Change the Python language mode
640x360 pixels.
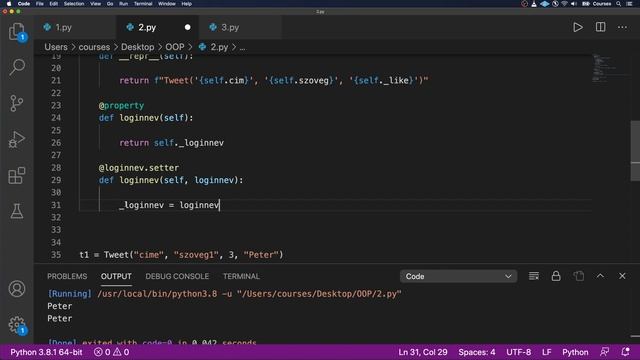575,352
